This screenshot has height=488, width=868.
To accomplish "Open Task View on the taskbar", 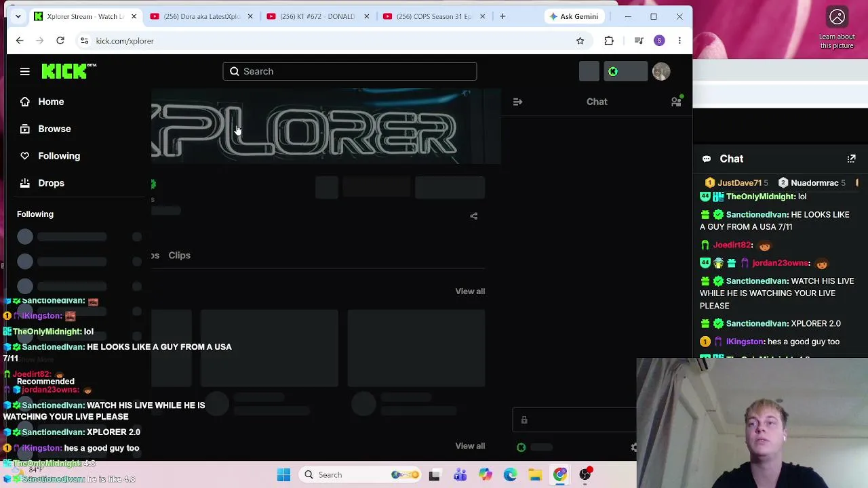I will click(434, 474).
